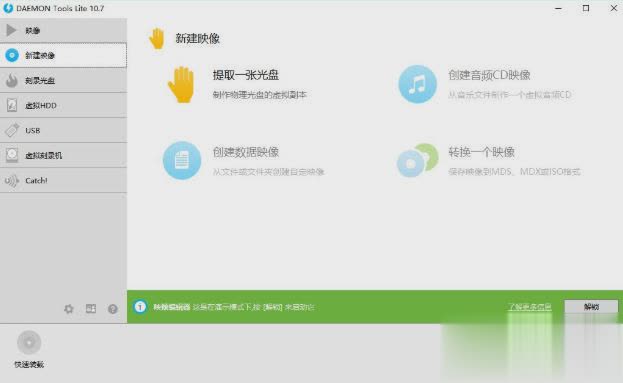Go to the 虚拟HDD sidebar section

tap(64, 105)
